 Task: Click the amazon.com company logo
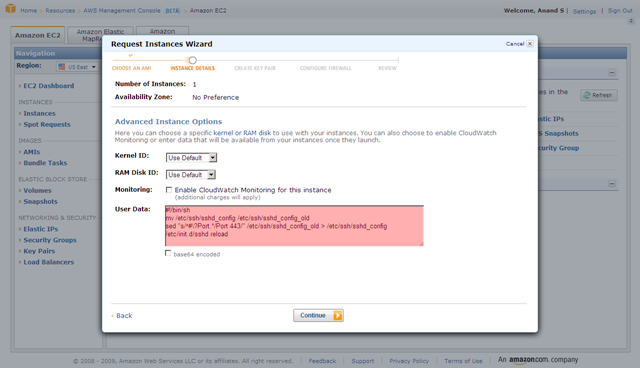point(538,360)
